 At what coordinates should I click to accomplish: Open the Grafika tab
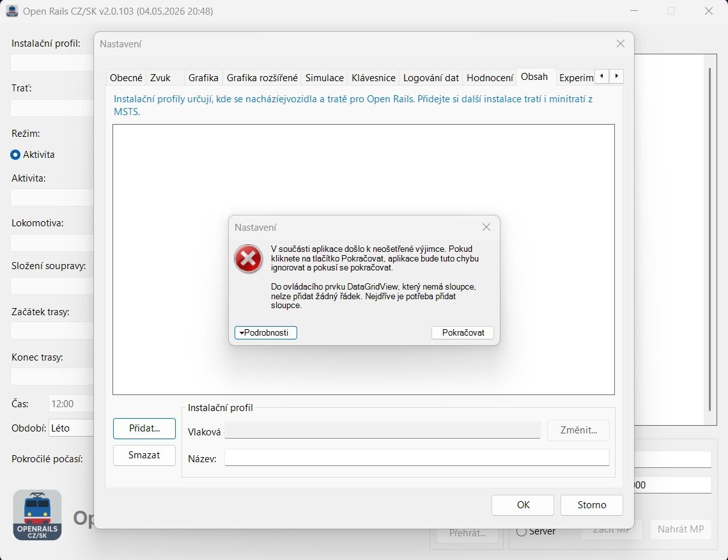[203, 77]
